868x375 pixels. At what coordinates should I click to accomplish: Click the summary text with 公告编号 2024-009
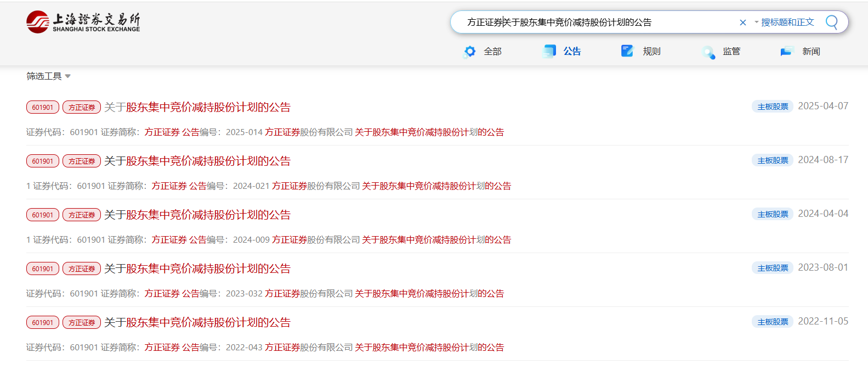(269, 240)
